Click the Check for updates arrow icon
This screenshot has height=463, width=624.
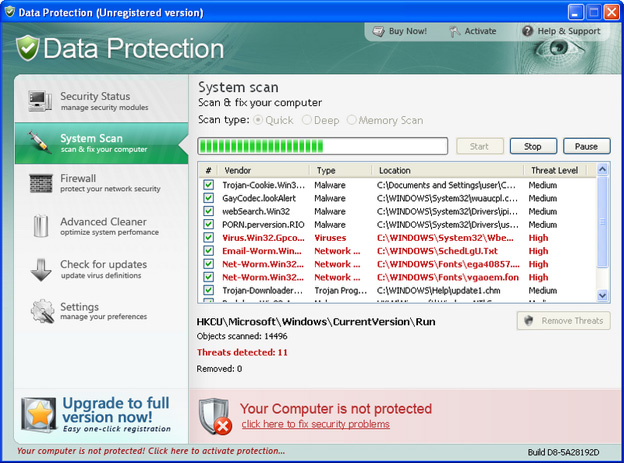click(x=41, y=270)
